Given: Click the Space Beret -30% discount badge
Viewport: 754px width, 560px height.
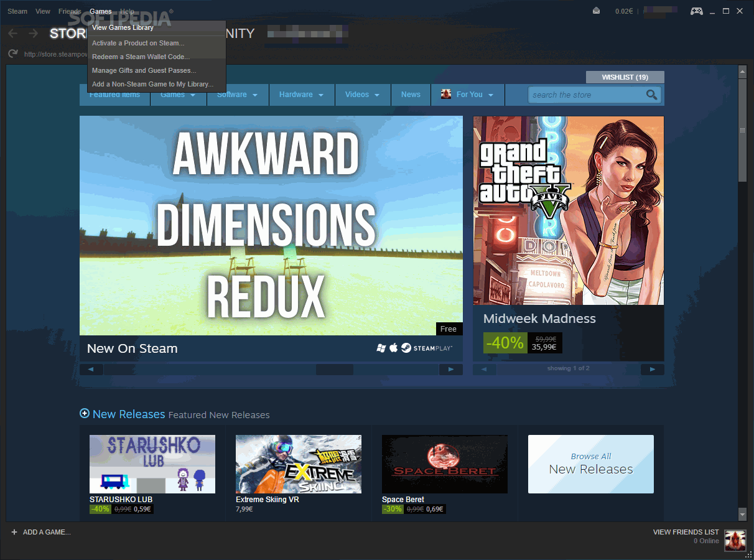Looking at the screenshot, I should click(393, 509).
